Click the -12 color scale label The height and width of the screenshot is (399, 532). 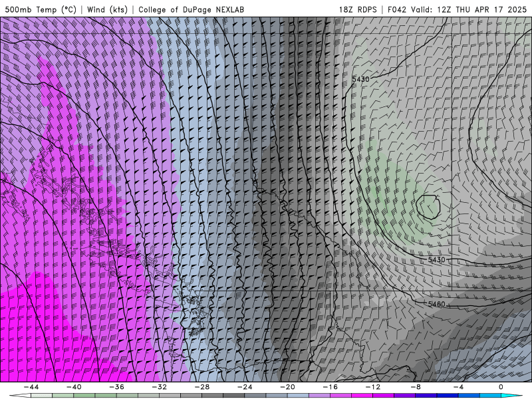tap(373, 387)
